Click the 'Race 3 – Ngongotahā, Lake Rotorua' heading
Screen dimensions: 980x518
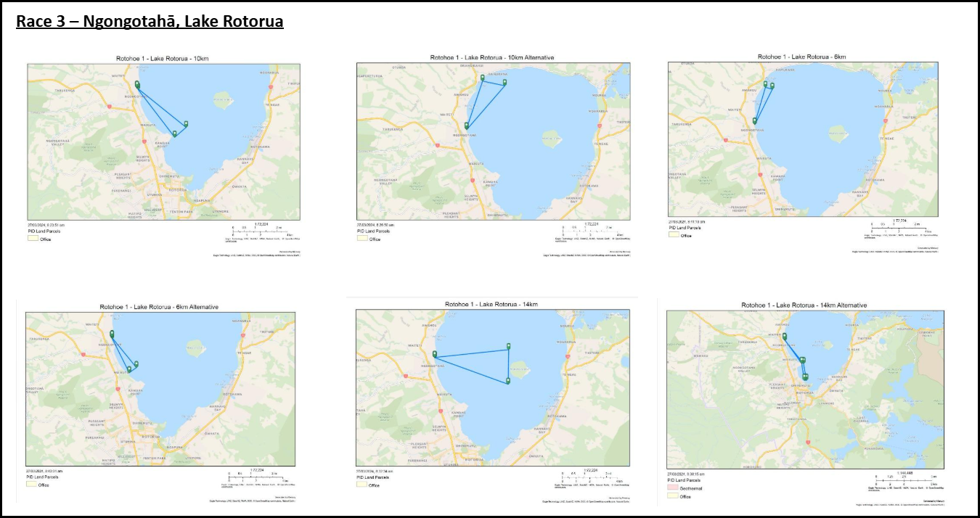click(150, 21)
